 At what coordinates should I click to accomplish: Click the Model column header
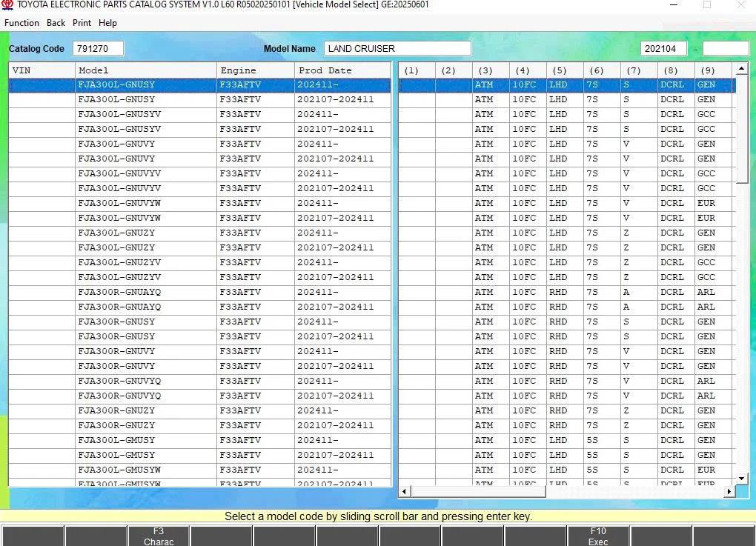click(x=145, y=70)
